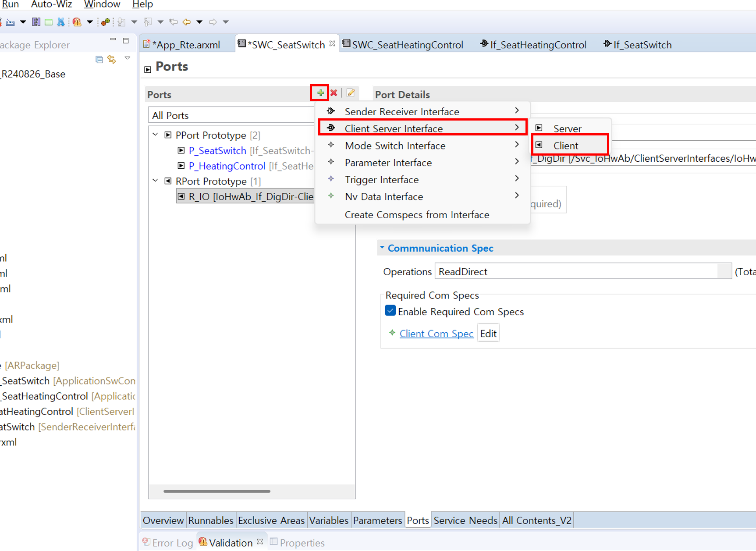This screenshot has height=551, width=756.
Task: Choose Sender Receiver Interface menu entry
Action: tap(401, 112)
